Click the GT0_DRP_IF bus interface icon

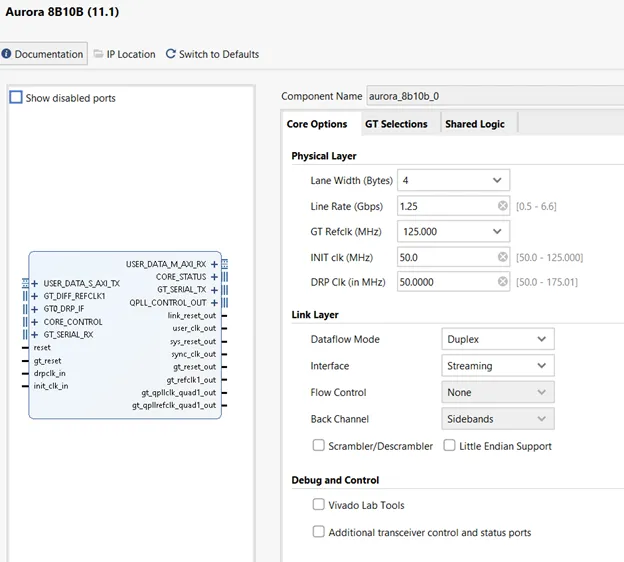point(25,309)
